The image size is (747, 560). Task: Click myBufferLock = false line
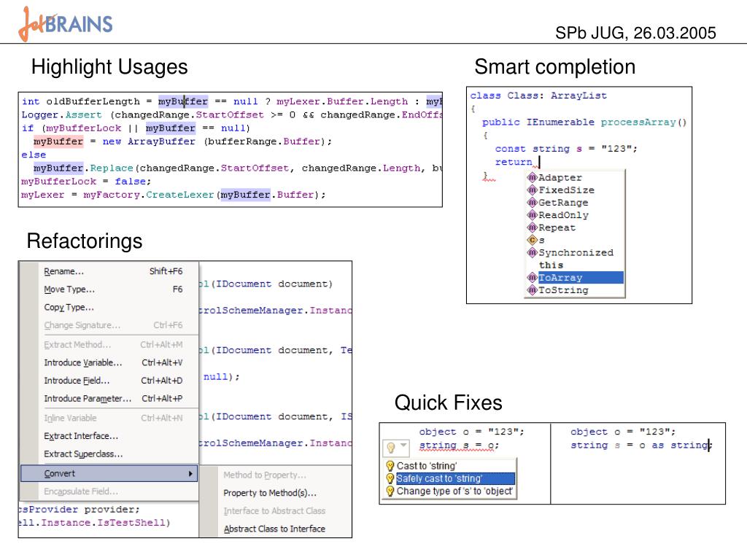tap(86, 182)
